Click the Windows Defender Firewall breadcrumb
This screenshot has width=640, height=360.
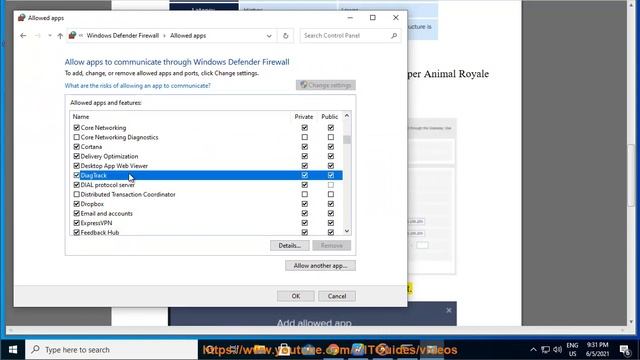(x=122, y=36)
